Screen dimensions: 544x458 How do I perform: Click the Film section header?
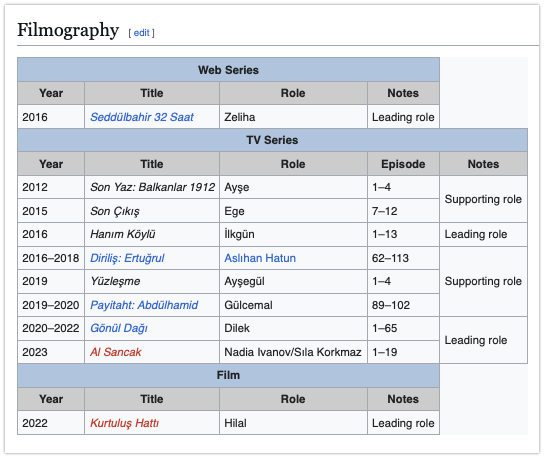point(228,375)
